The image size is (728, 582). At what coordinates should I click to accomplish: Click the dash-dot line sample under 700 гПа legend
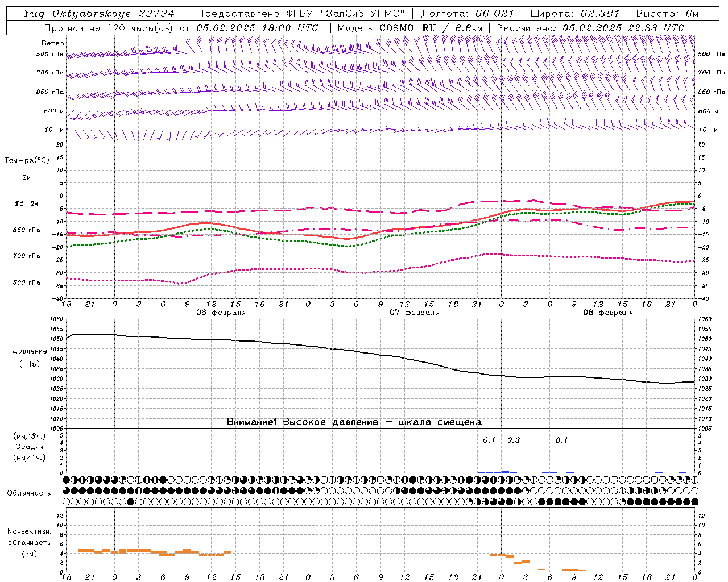(26, 263)
